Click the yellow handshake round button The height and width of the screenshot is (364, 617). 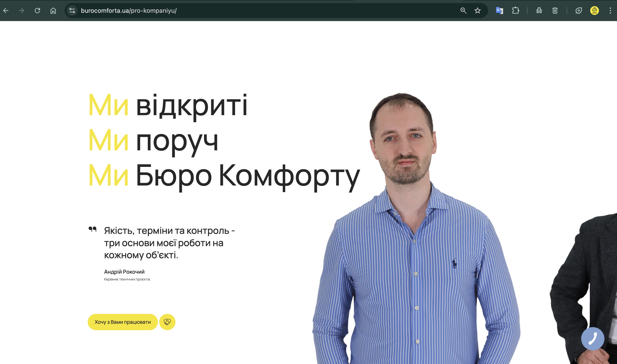click(167, 322)
